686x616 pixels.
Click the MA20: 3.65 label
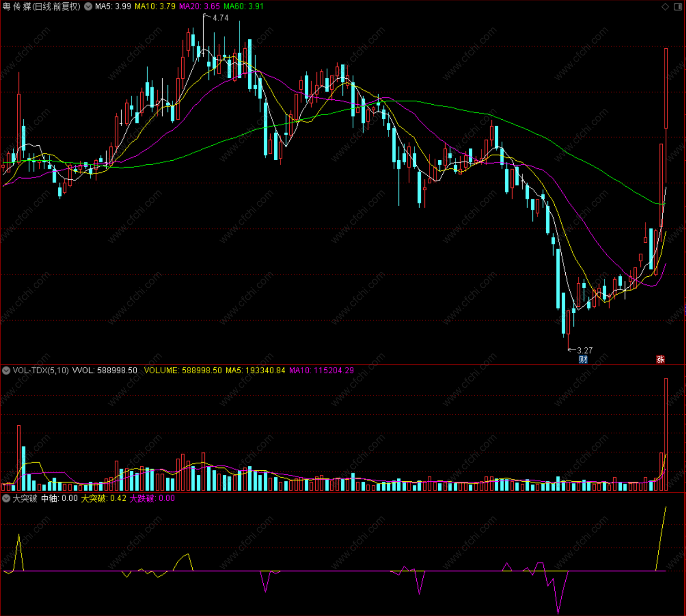point(200,6)
